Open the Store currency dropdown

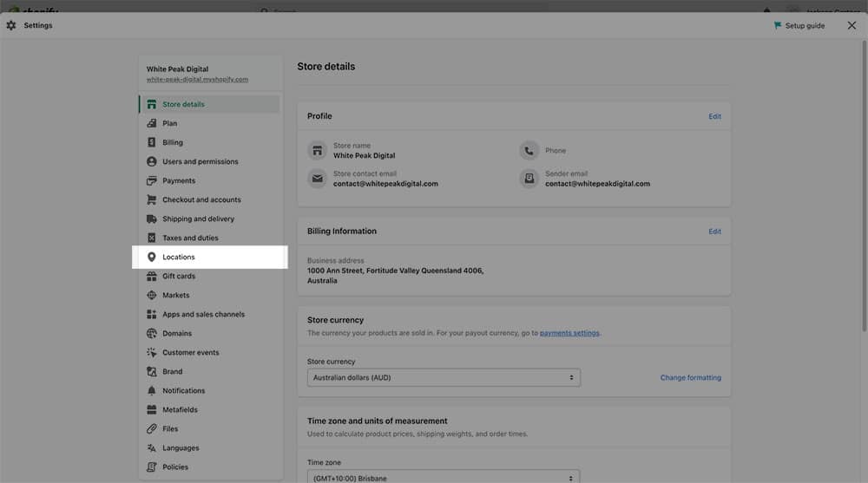click(x=444, y=377)
